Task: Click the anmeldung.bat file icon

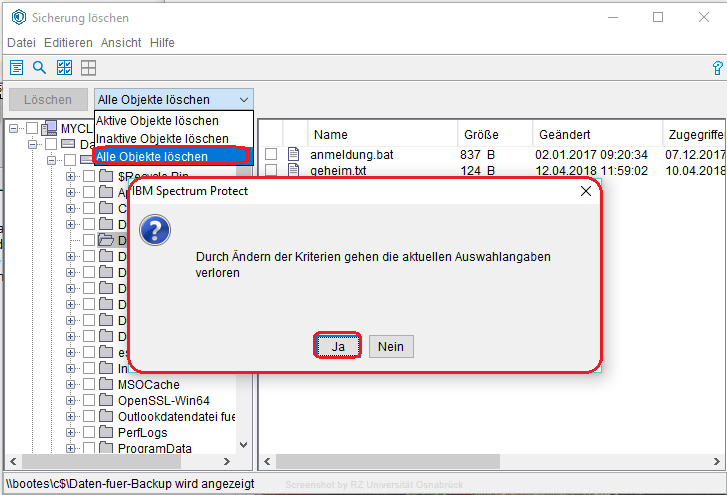Action: point(294,154)
